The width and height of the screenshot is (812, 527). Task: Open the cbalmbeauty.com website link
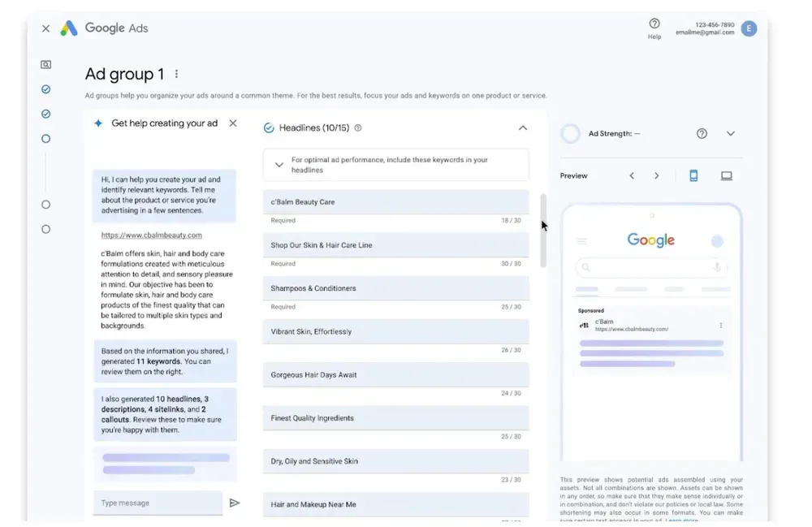click(x=151, y=235)
